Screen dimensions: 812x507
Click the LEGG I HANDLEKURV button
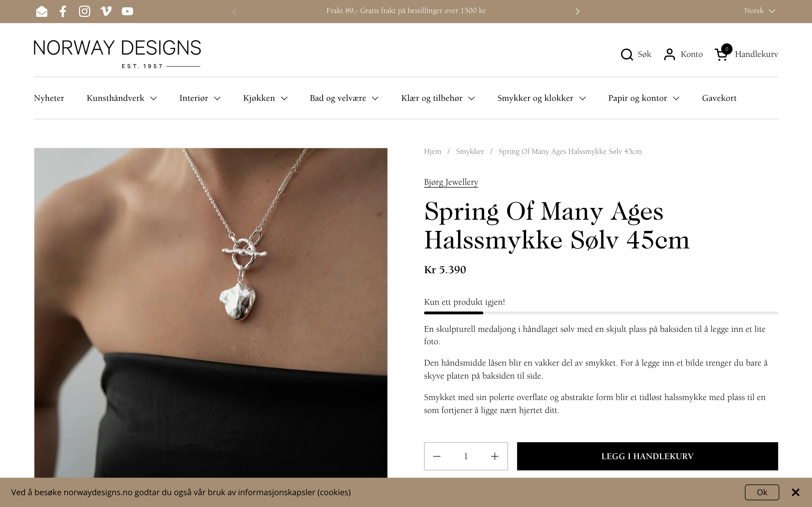click(647, 456)
